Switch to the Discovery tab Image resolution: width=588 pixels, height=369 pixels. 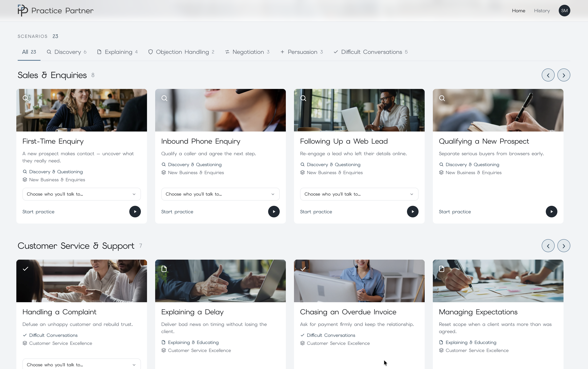pos(67,52)
